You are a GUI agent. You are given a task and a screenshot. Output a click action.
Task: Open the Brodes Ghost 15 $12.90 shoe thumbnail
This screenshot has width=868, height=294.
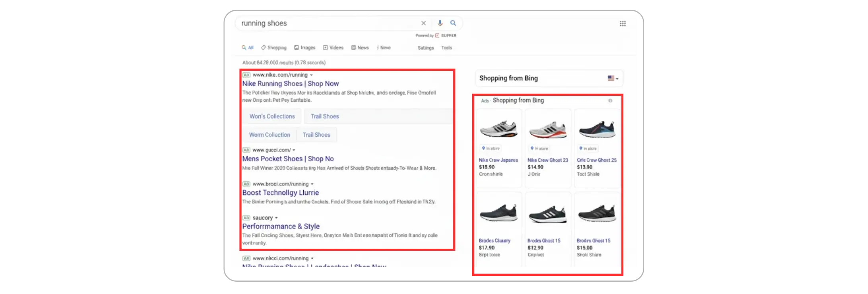(548, 214)
